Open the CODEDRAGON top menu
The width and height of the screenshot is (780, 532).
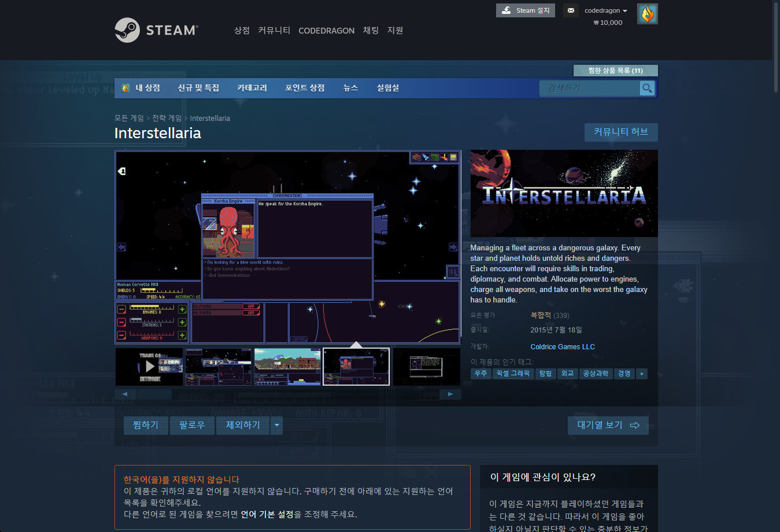tap(326, 31)
